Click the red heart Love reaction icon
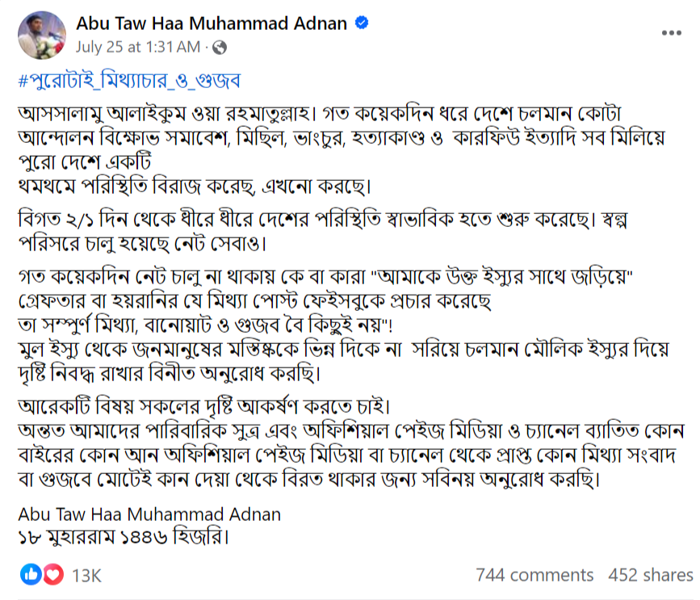This screenshot has height=600, width=700. tap(53, 574)
